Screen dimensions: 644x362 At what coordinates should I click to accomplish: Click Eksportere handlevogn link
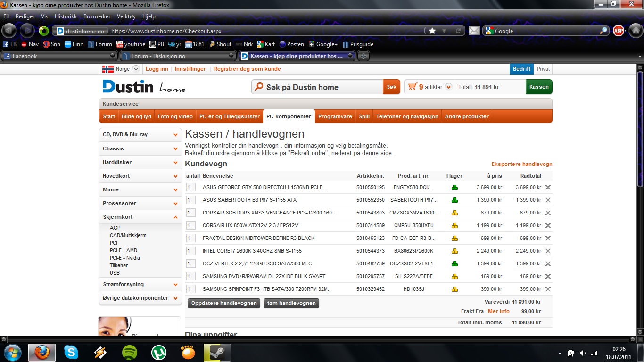pyautogui.click(x=522, y=164)
